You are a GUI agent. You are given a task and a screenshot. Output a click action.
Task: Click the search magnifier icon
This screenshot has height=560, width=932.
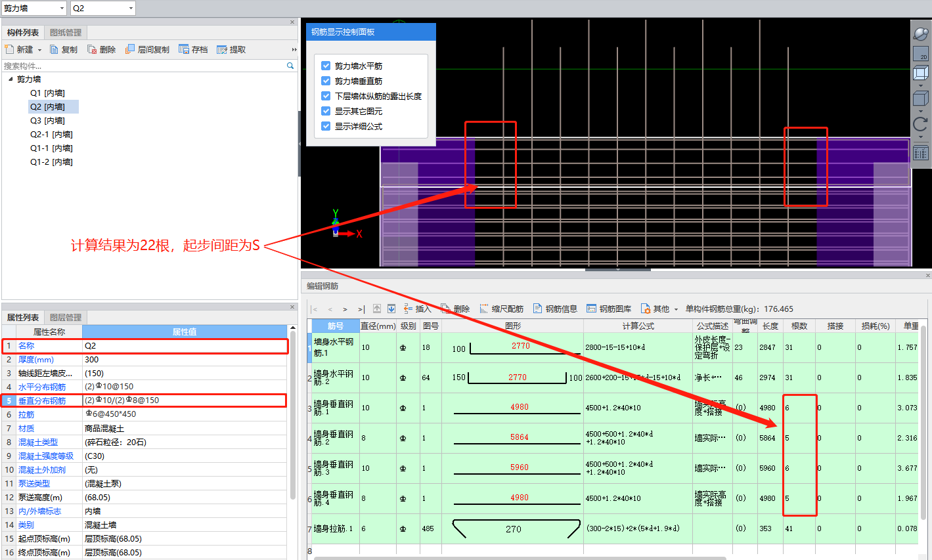pos(290,66)
